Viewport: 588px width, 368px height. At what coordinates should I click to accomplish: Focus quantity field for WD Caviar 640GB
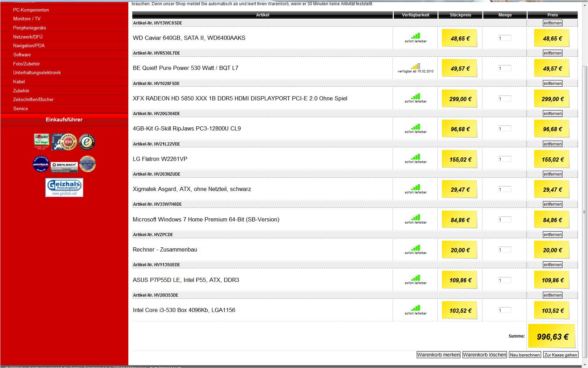(505, 38)
